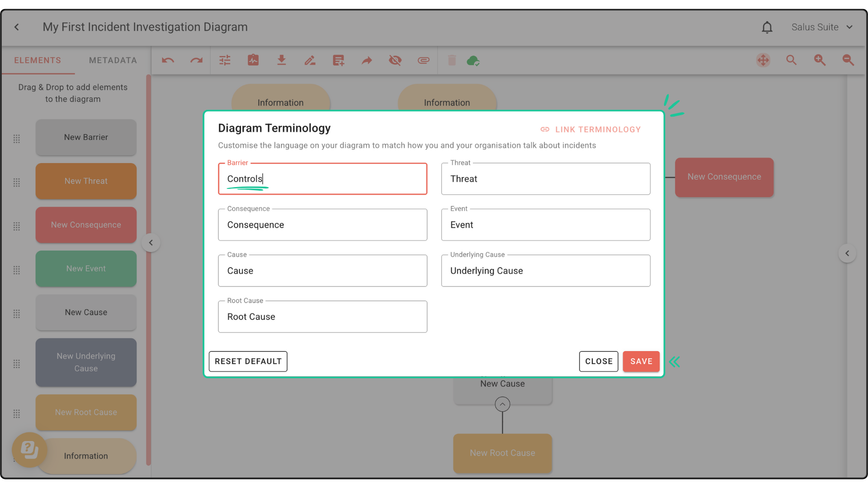Click the undo arrow icon
Screen dimensions: 868x488
(168, 60)
